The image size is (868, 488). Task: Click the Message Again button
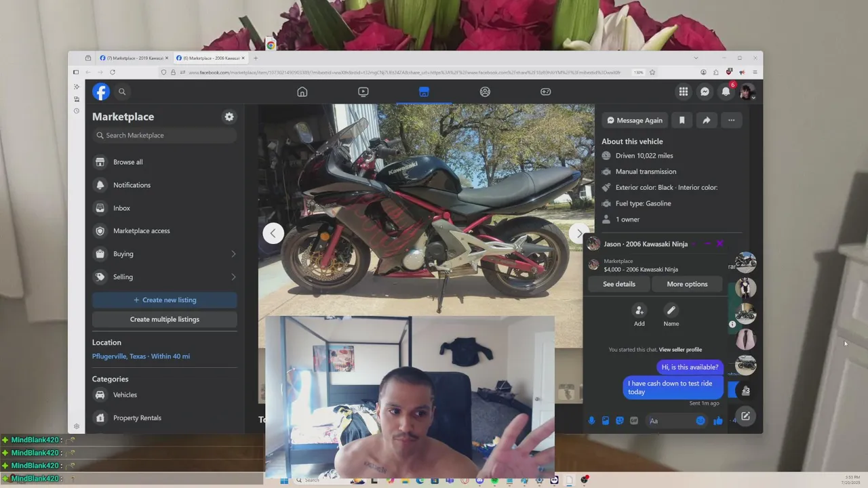click(635, 120)
